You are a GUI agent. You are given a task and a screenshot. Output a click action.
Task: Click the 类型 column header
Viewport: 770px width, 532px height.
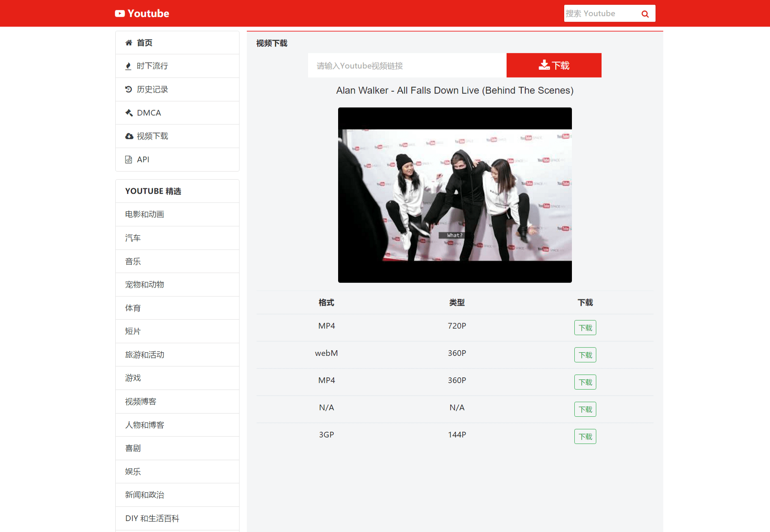pos(457,303)
